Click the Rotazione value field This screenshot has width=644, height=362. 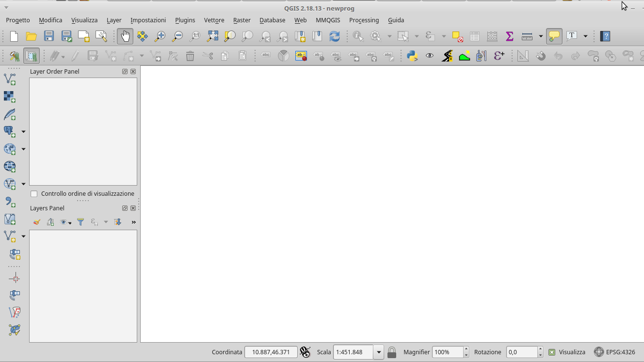point(522,352)
